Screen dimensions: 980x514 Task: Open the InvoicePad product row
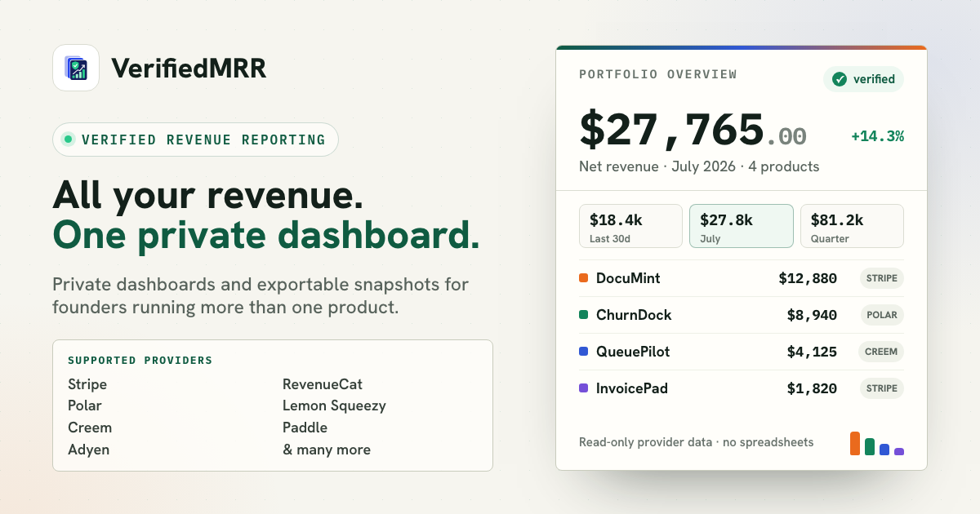click(742, 388)
